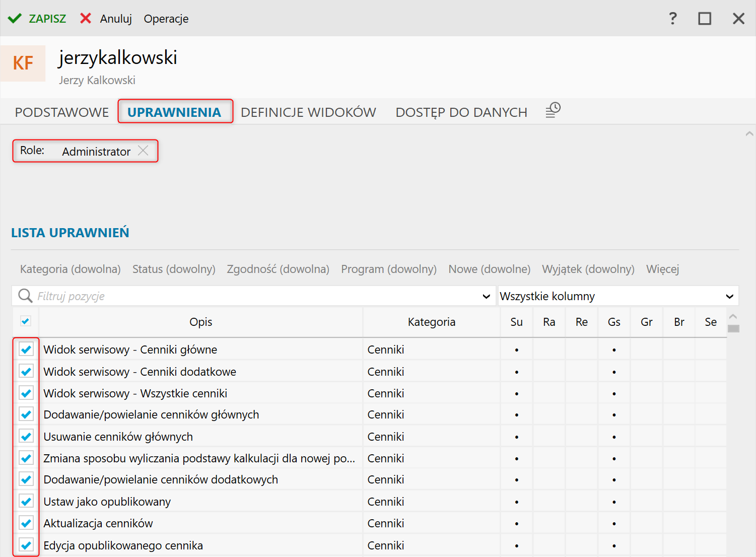Uncheck Usuwanie cenników głównych permission
This screenshot has width=756, height=557.
[26, 436]
